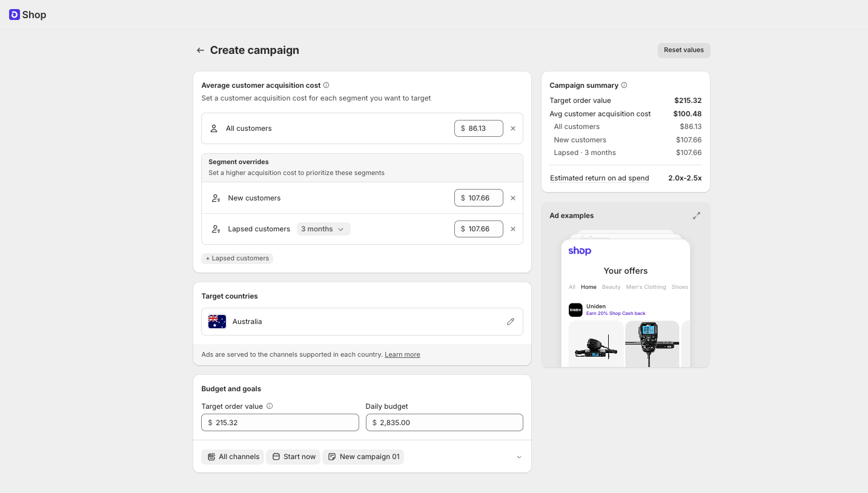Image resolution: width=868 pixels, height=493 pixels.
Task: Click the Australia country row
Action: (362, 322)
